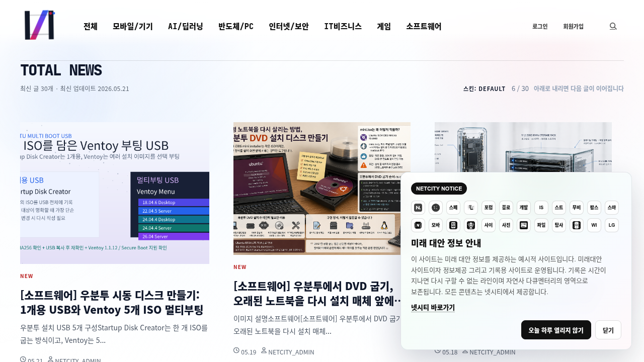The height and width of the screenshot is (362, 644).
Task: Open the "포럼" shortcut chip
Action: (489, 208)
